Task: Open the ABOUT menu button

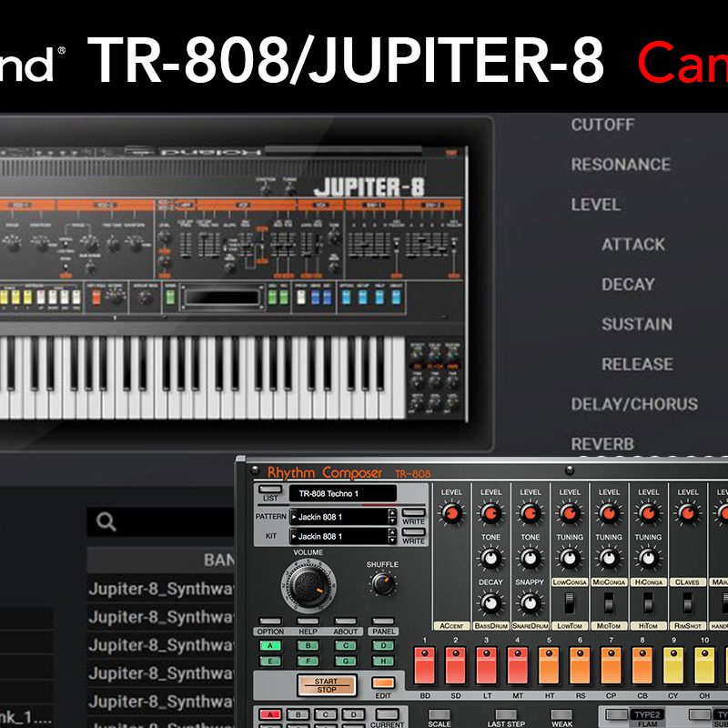Action: click(346, 622)
